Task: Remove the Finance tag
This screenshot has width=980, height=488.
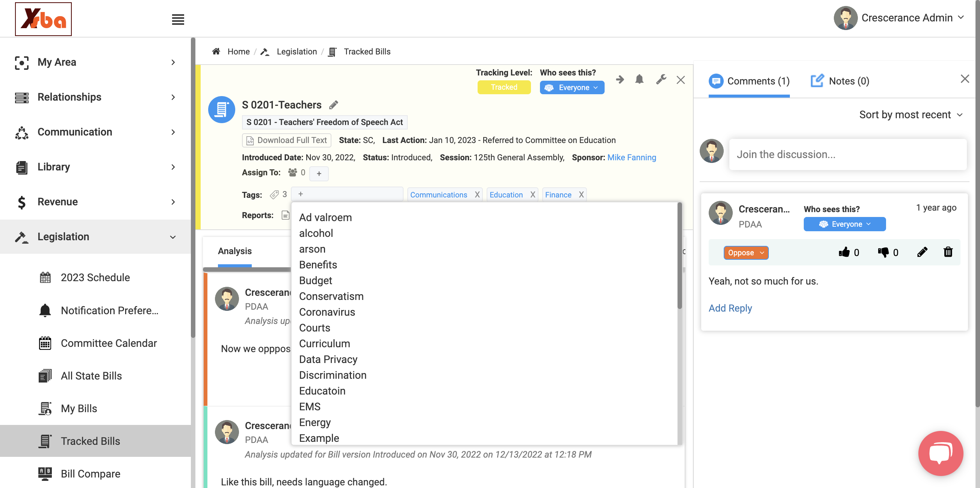Action: (x=581, y=194)
